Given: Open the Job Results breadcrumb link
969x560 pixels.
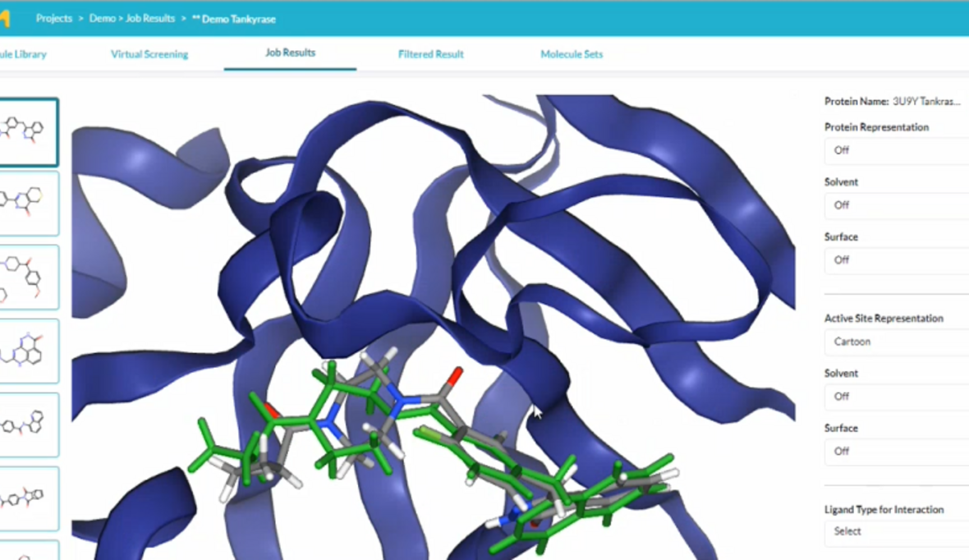Looking at the screenshot, I should pos(149,18).
